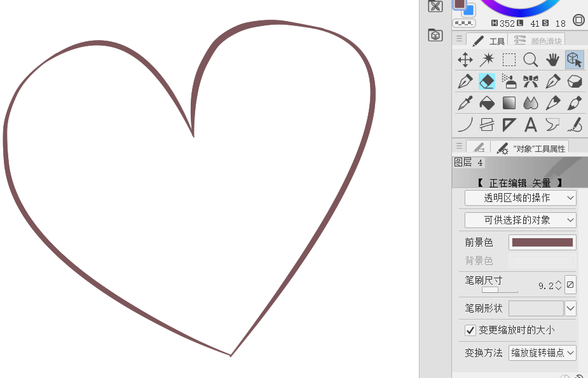Image resolution: width=588 pixels, height=378 pixels.
Task: Switch to the 工具 tab
Action: tap(490, 41)
